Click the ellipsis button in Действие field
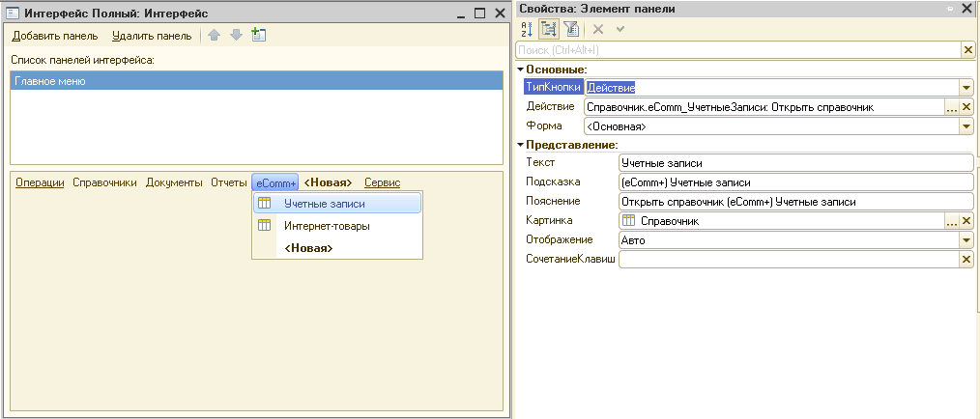The width and height of the screenshot is (980, 419). pos(952,107)
